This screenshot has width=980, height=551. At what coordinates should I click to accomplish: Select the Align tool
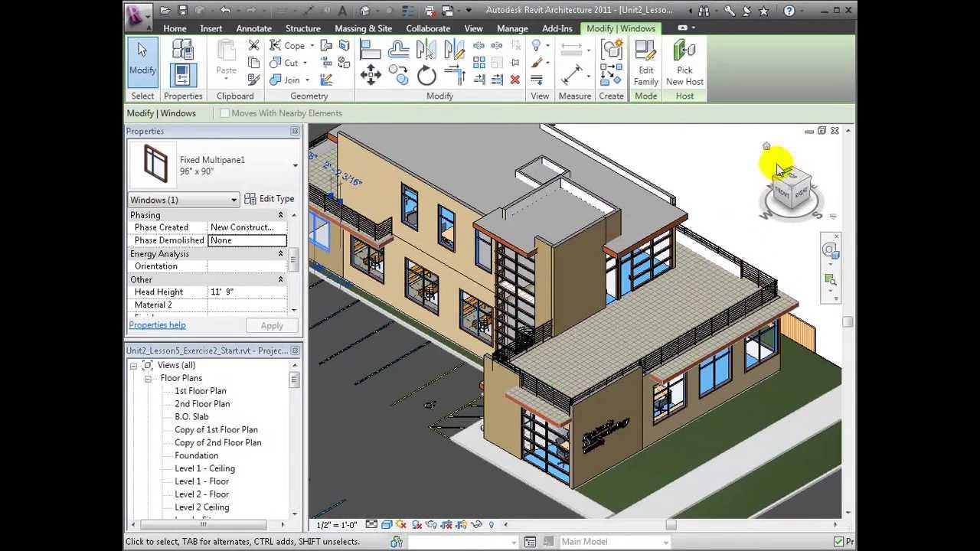point(371,50)
